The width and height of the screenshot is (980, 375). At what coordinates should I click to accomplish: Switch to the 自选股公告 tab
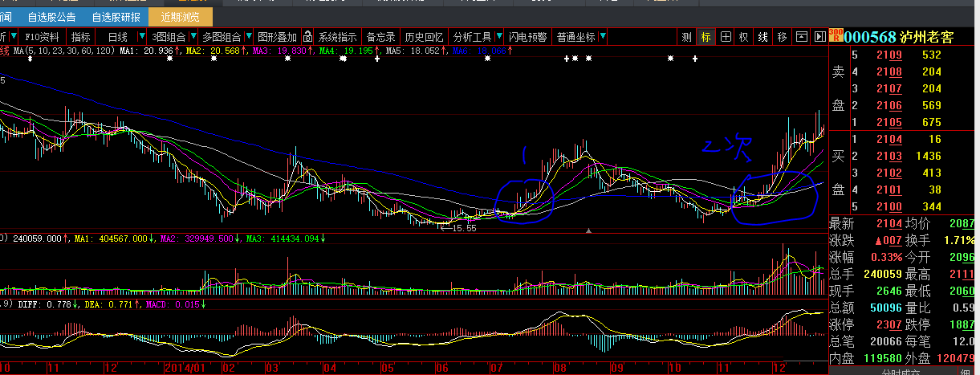(x=51, y=17)
